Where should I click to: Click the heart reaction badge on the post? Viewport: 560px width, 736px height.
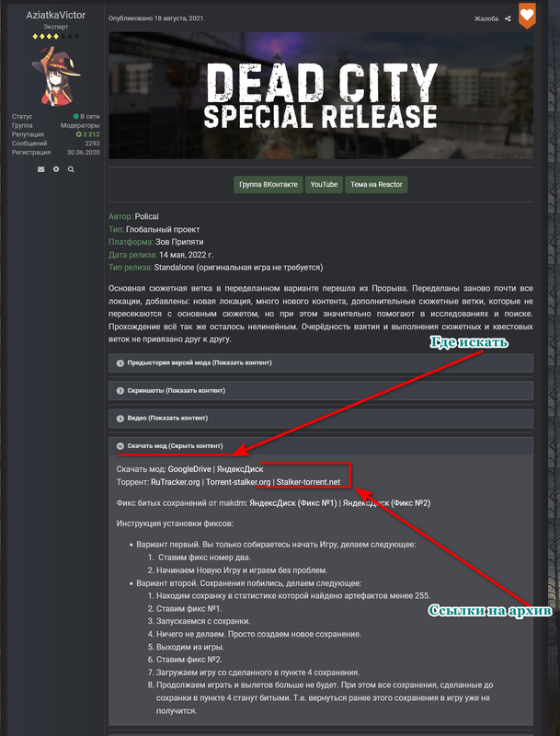click(527, 15)
